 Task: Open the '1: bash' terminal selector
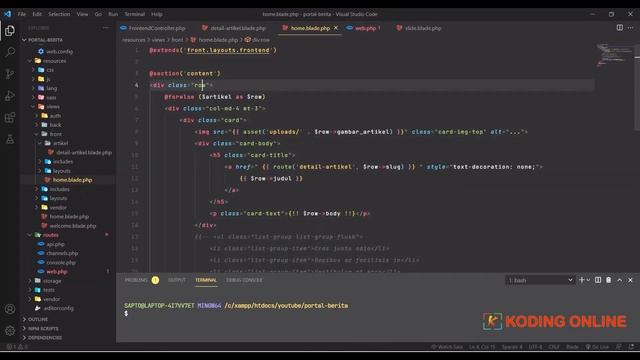pyautogui.click(x=540, y=280)
